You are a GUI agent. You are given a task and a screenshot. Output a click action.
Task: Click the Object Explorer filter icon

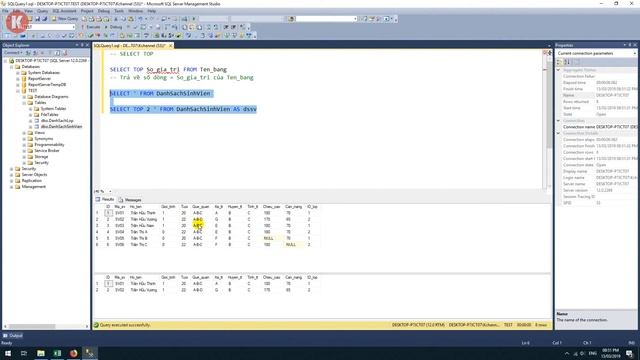pos(50,53)
